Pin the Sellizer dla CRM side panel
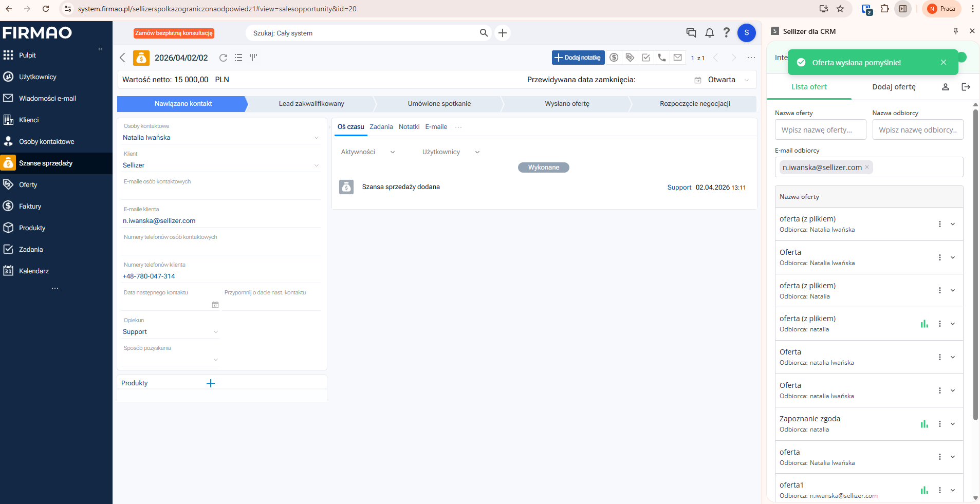The image size is (980, 504). (x=956, y=31)
